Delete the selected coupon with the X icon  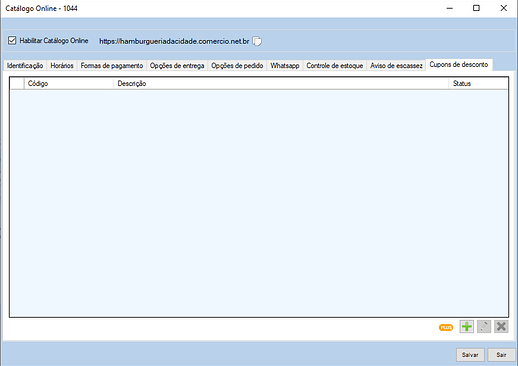click(x=501, y=327)
